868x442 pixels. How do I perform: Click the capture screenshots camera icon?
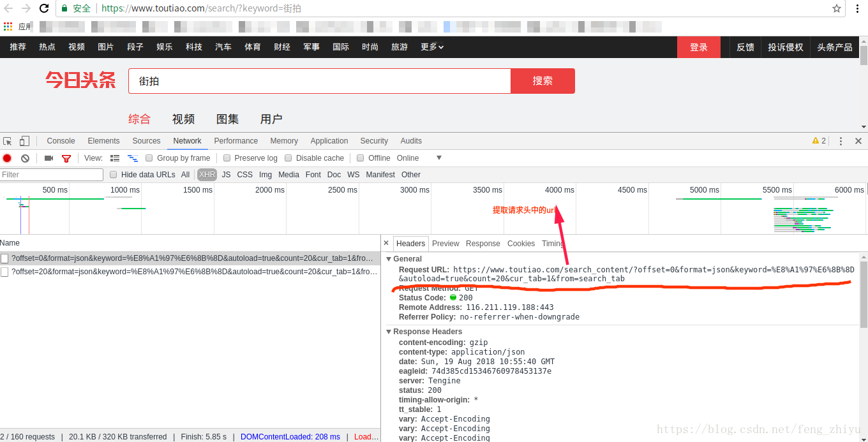click(49, 158)
